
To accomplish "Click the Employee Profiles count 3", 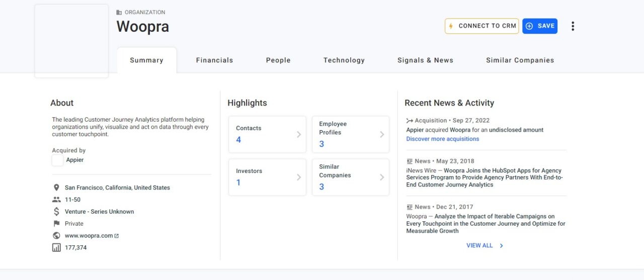I will (321, 144).
